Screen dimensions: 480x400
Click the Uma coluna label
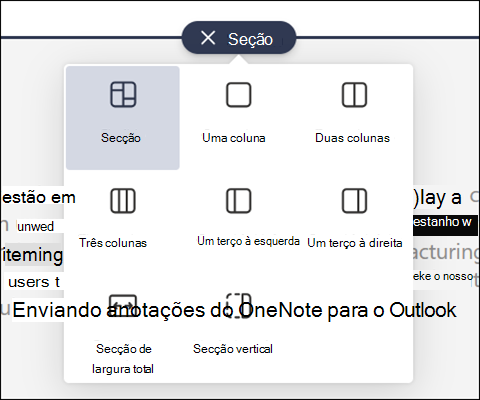click(x=234, y=138)
